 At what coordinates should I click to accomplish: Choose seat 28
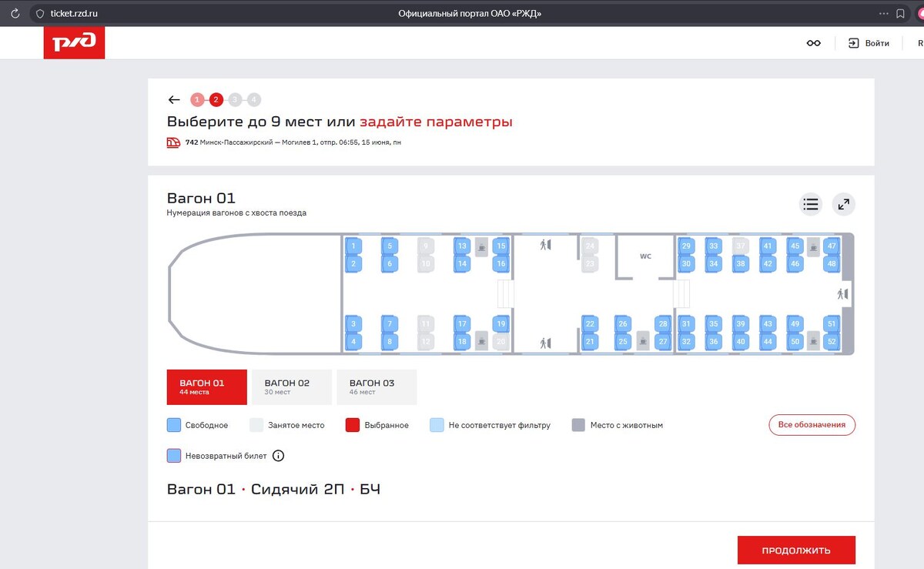(663, 324)
